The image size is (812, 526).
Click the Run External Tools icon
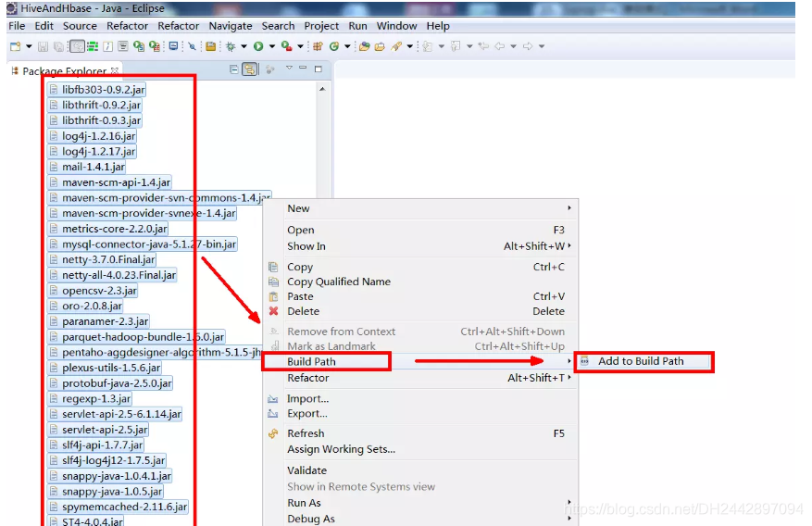(x=286, y=46)
